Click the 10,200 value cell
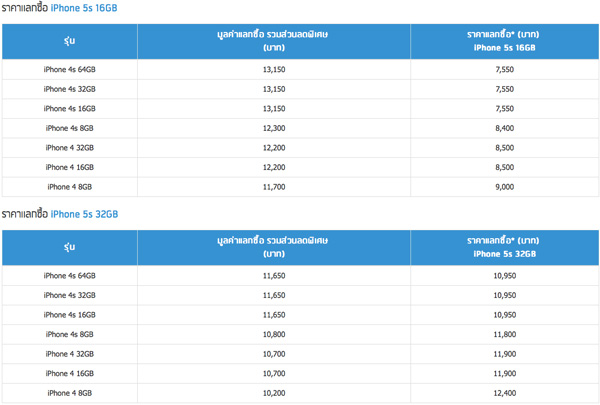The width and height of the screenshot is (600, 405). coord(273,393)
